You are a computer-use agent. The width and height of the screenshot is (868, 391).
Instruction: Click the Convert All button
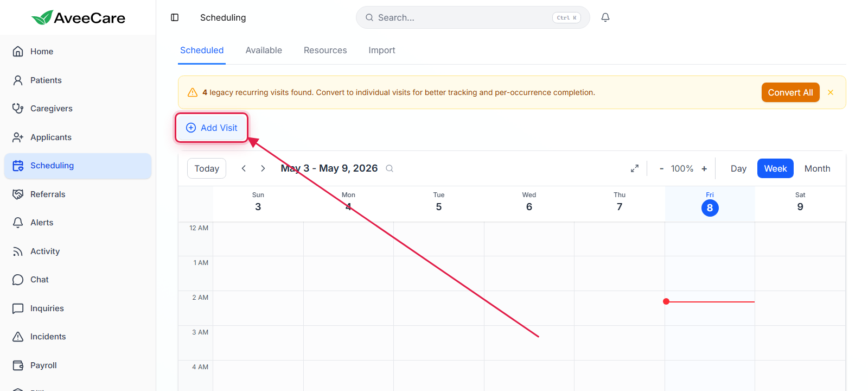coord(790,92)
